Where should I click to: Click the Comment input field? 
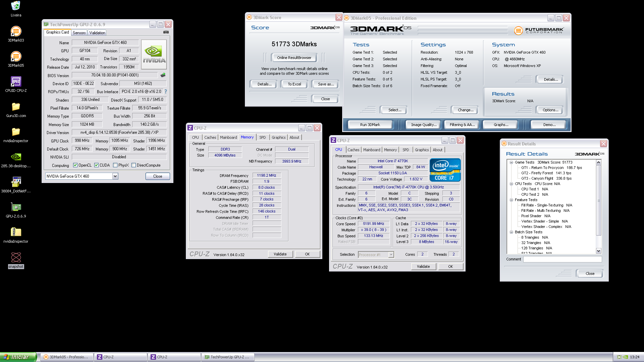coord(562,259)
